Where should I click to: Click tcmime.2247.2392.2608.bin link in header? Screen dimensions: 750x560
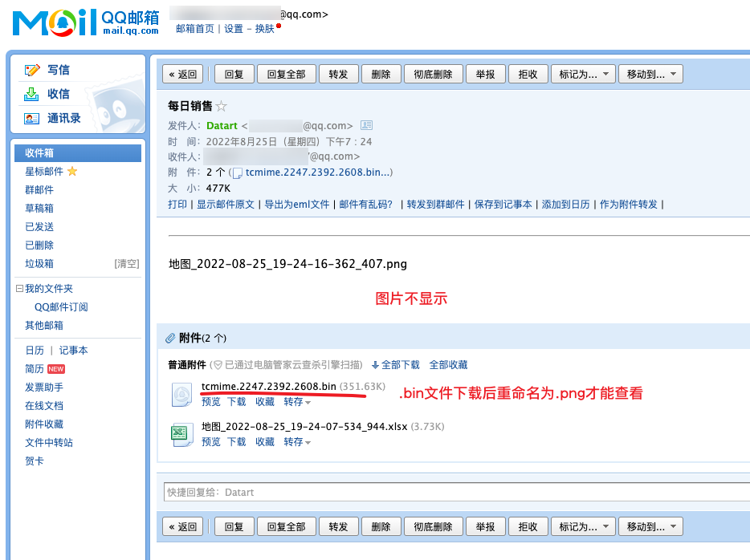click(318, 172)
